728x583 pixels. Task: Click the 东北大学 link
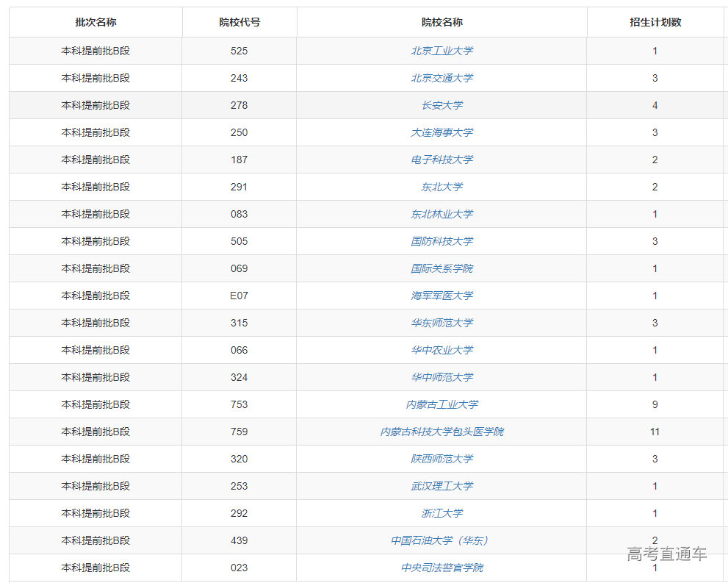pos(442,187)
